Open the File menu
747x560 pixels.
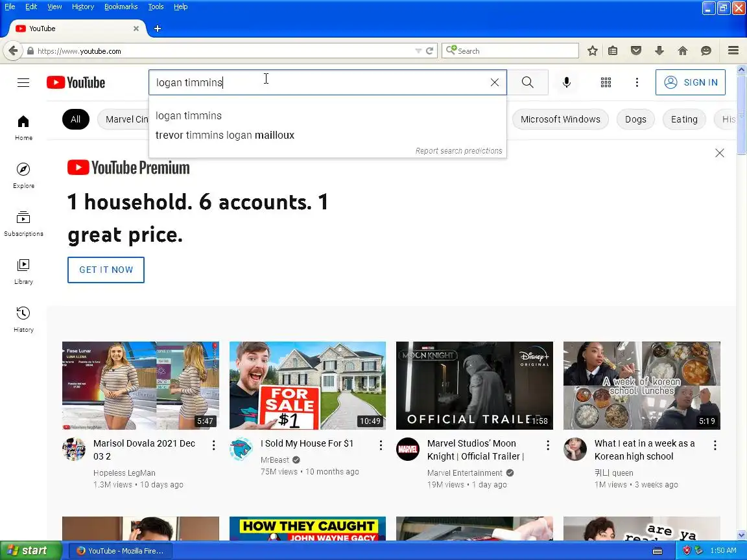pyautogui.click(x=10, y=6)
